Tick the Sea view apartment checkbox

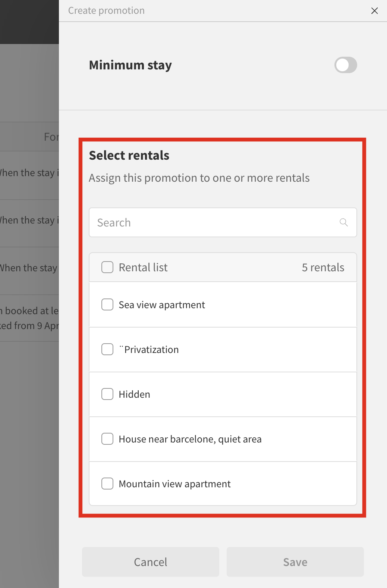click(107, 304)
